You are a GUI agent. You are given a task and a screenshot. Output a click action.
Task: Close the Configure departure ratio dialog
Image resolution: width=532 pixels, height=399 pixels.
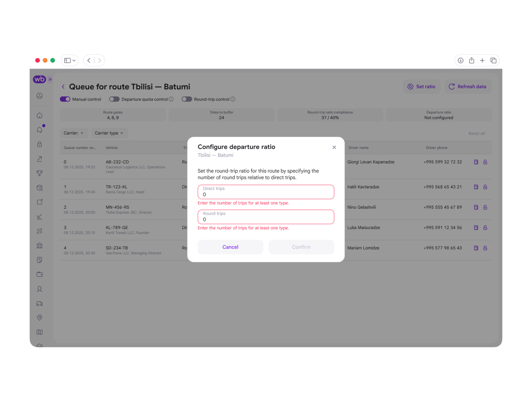[334, 147]
